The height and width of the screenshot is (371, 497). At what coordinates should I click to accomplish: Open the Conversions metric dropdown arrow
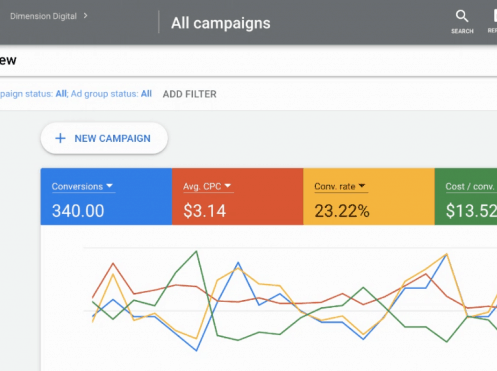[x=110, y=186]
